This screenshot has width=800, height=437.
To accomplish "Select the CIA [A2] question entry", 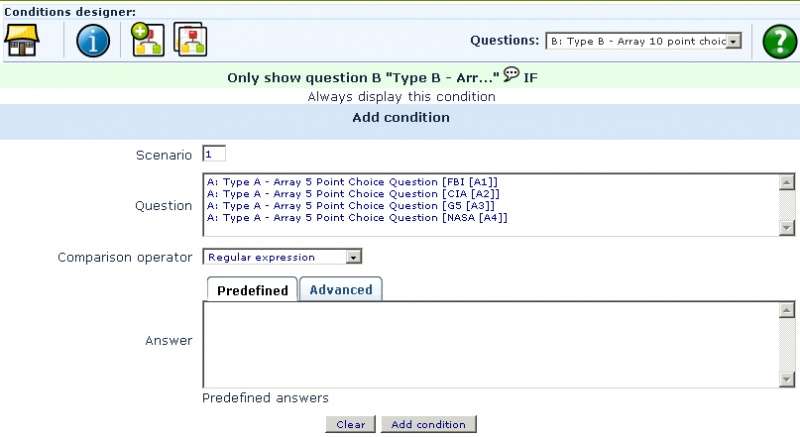I will [352, 194].
